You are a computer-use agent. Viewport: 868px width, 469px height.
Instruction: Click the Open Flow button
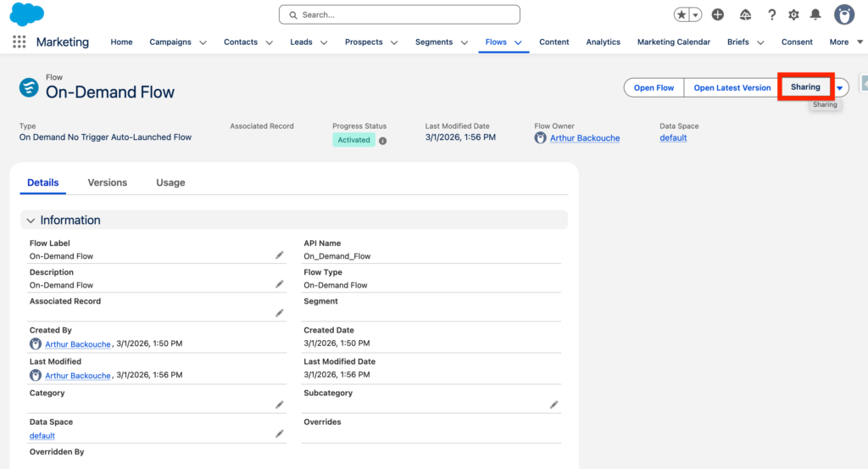(654, 87)
